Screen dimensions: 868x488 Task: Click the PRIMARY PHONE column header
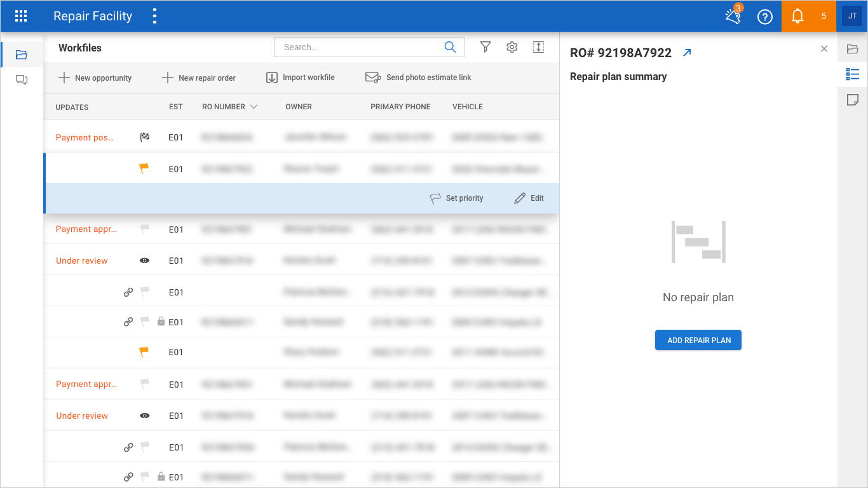click(x=400, y=107)
